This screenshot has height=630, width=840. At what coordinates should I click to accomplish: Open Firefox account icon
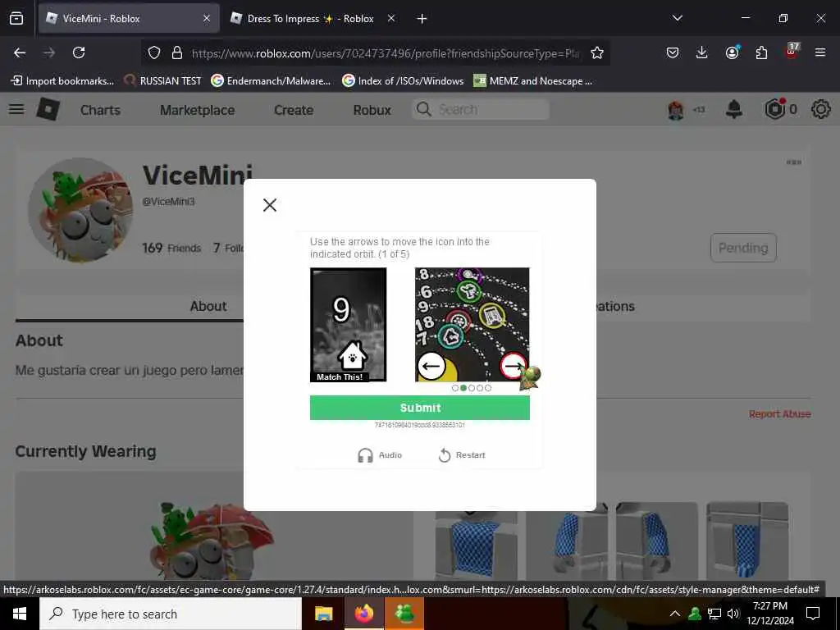[732, 52]
